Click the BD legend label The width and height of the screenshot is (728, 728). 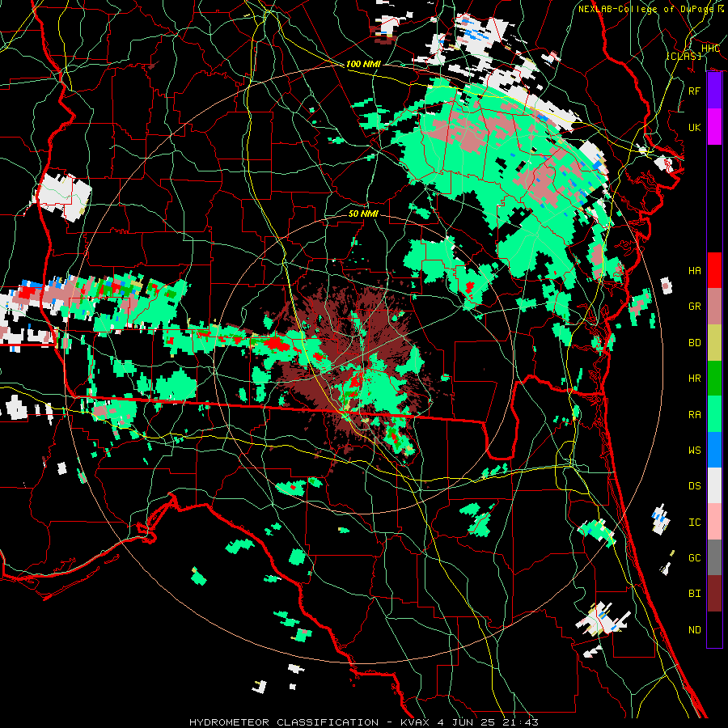pyautogui.click(x=694, y=343)
